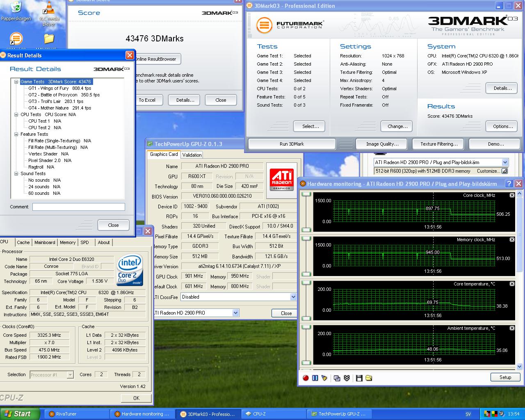
Task: Click top slider handle beside Core temperature graph
Action: 306,283
